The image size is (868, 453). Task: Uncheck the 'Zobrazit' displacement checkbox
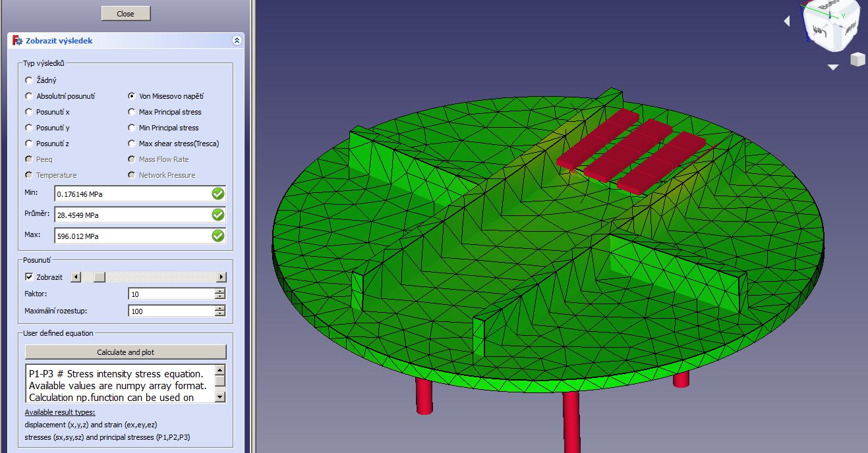(29, 277)
